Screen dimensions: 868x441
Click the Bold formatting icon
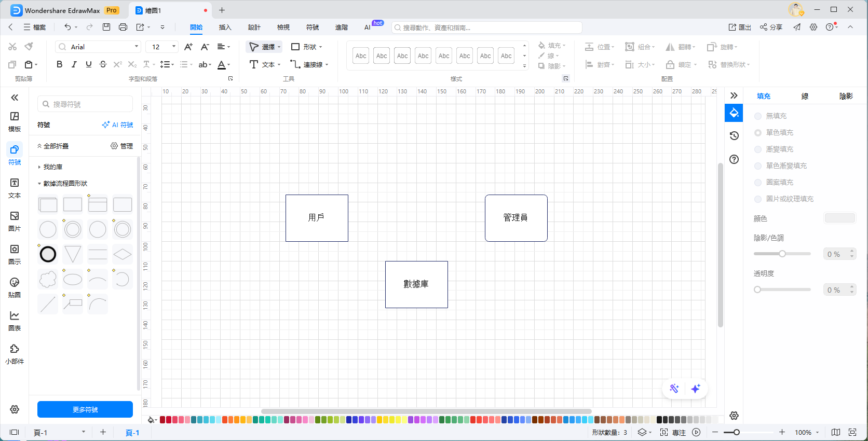click(x=59, y=64)
